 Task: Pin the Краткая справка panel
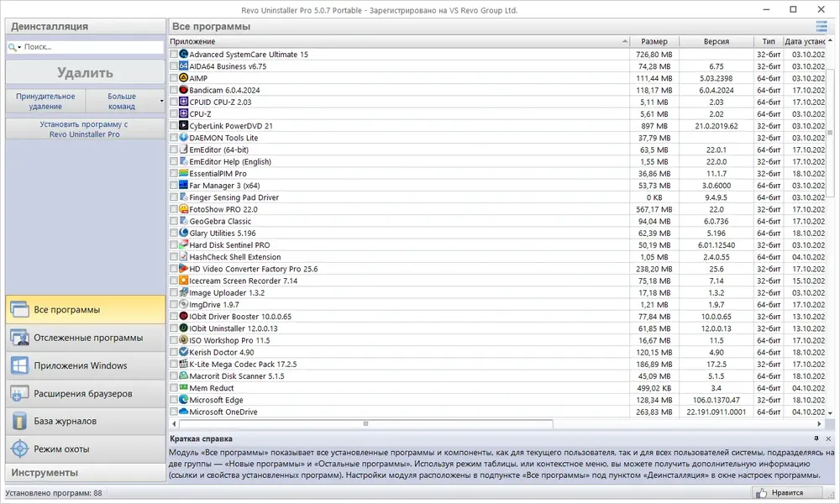pyautogui.click(x=816, y=438)
